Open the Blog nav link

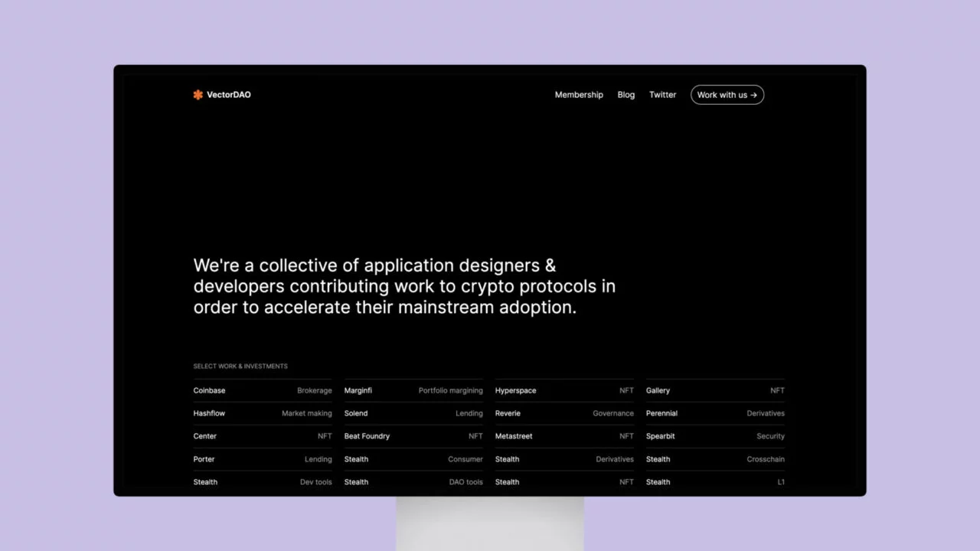tap(626, 95)
